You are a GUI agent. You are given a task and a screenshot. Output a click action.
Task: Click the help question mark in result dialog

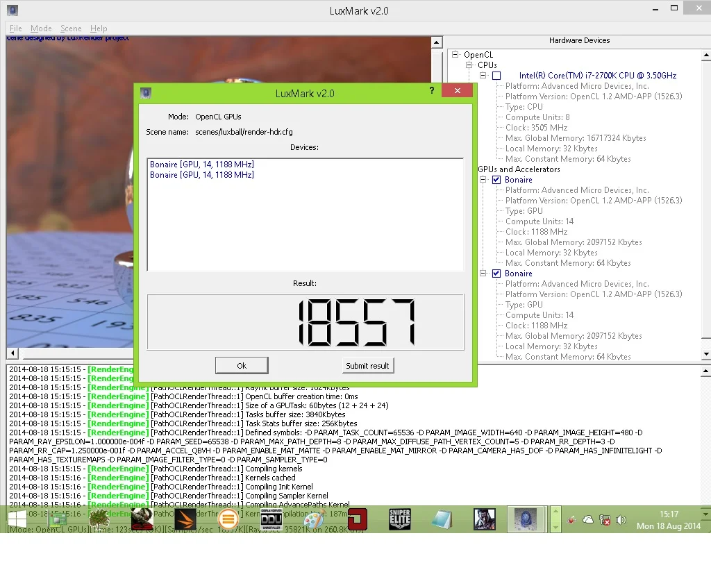click(432, 90)
